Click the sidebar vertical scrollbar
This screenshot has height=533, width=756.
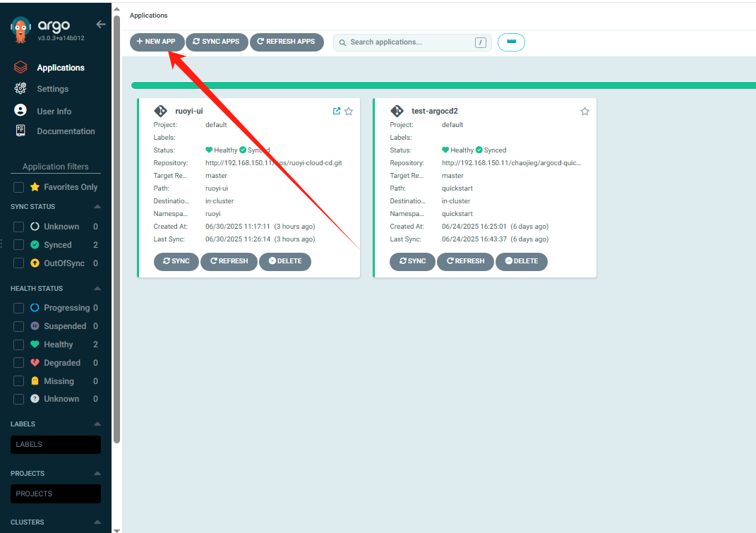(x=116, y=229)
